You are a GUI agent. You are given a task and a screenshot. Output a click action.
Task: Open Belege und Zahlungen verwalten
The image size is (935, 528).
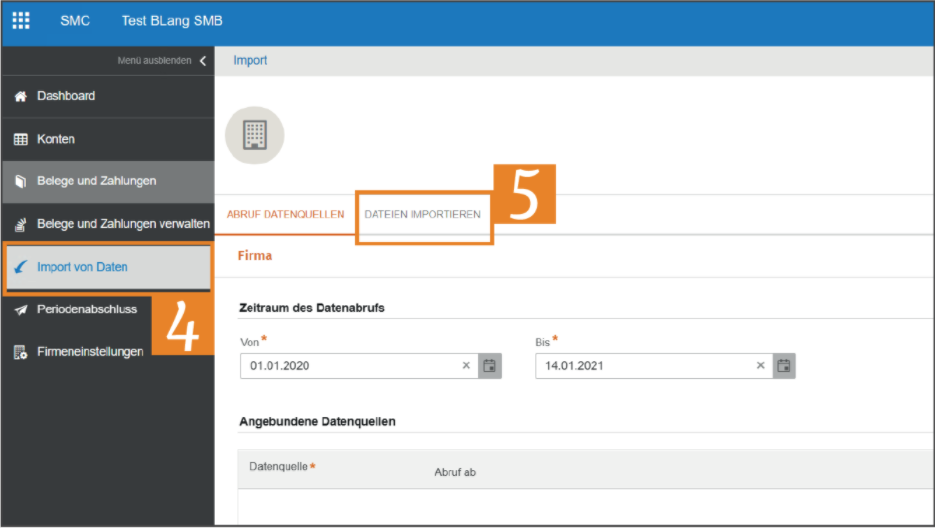[122, 223]
